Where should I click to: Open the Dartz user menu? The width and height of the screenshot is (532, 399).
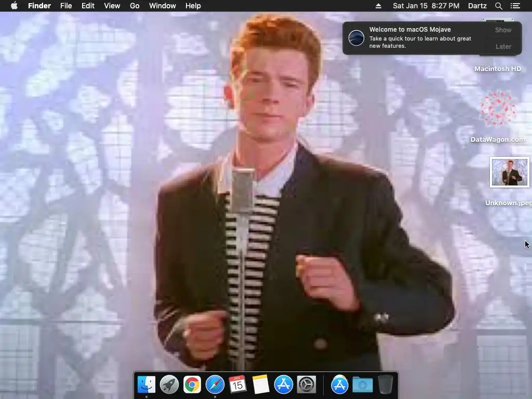pyautogui.click(x=477, y=6)
